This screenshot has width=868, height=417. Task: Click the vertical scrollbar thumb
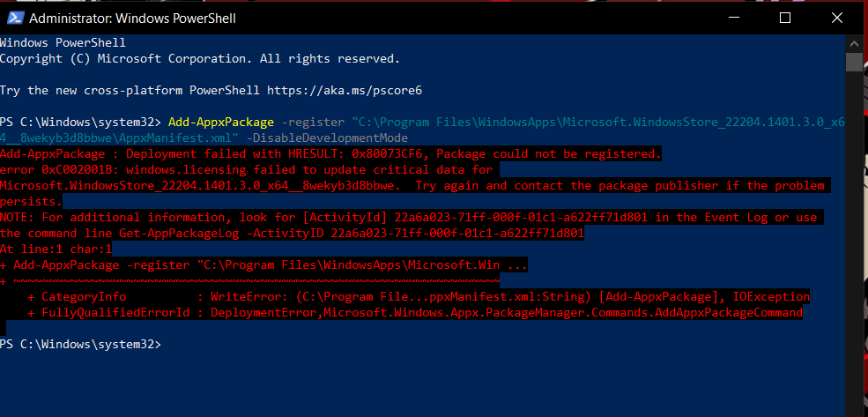pyautogui.click(x=854, y=62)
